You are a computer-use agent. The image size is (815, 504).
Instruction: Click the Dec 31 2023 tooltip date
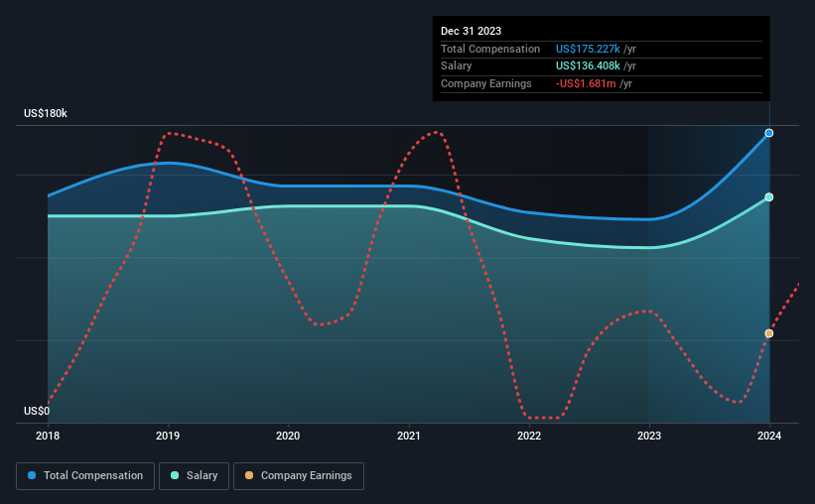click(x=471, y=31)
